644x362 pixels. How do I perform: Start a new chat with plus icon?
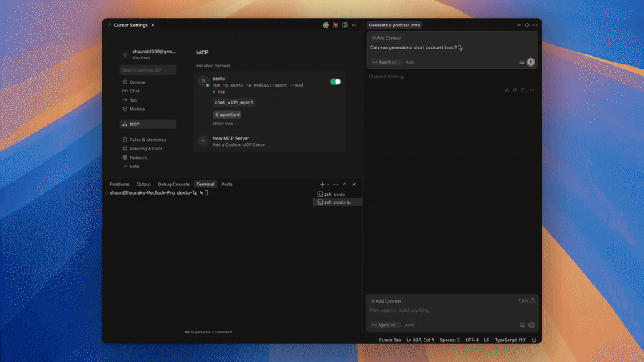click(x=519, y=25)
